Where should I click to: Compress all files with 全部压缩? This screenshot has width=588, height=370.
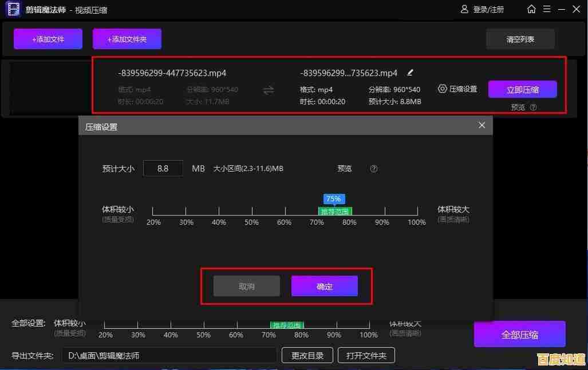tap(519, 333)
